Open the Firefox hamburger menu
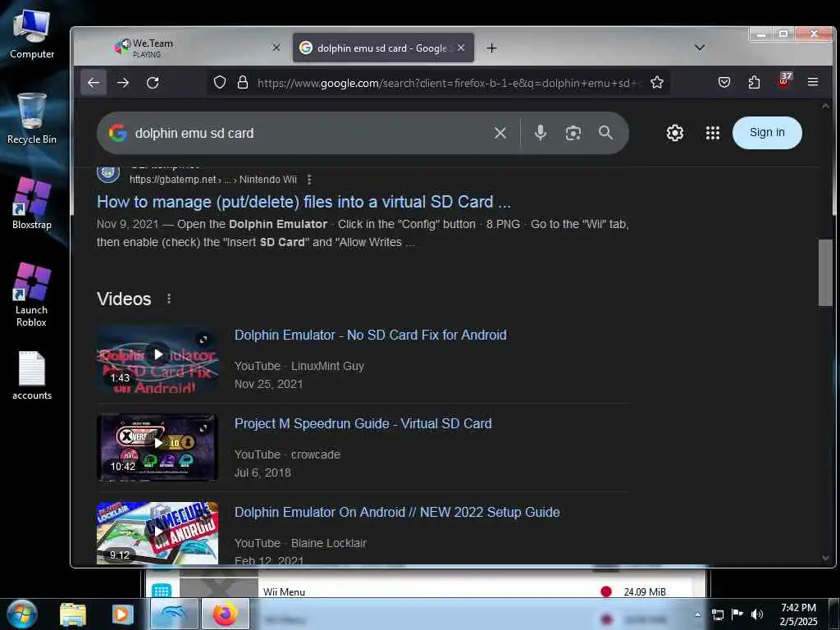This screenshot has height=630, width=840. coord(813,82)
